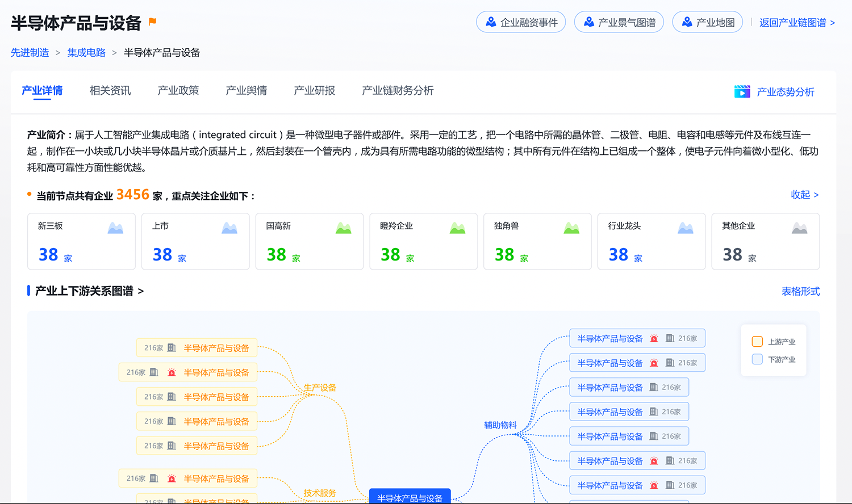852x504 pixels.
Task: Click the green chart icon in 国高新 card
Action: [343, 228]
